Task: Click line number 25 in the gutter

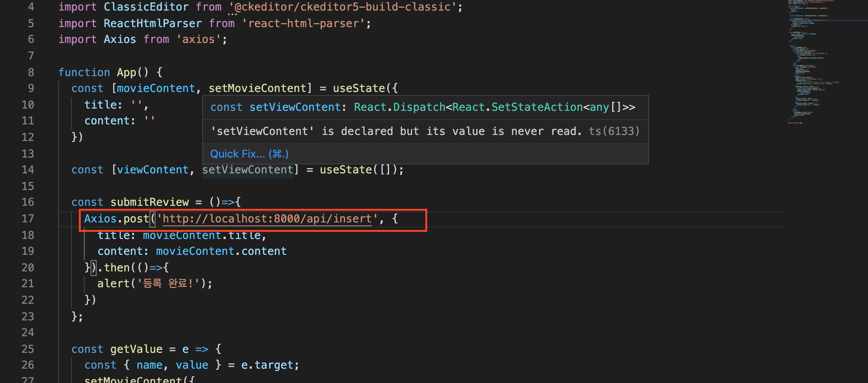Action: [28, 349]
